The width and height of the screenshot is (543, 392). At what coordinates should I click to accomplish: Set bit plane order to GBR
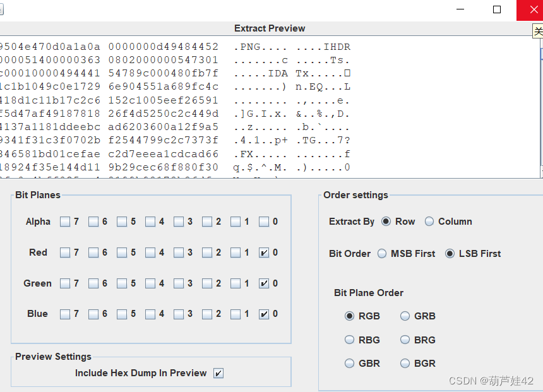[x=349, y=363]
